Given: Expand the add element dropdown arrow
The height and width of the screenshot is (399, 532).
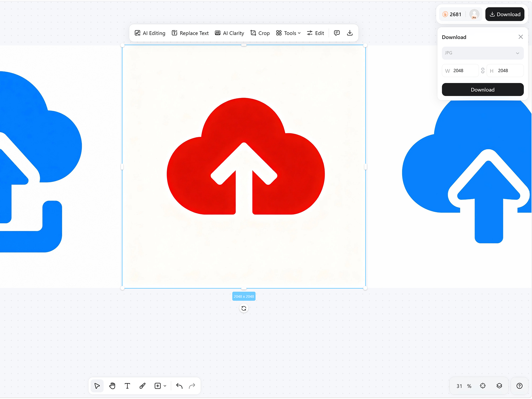Looking at the screenshot, I should tap(165, 386).
